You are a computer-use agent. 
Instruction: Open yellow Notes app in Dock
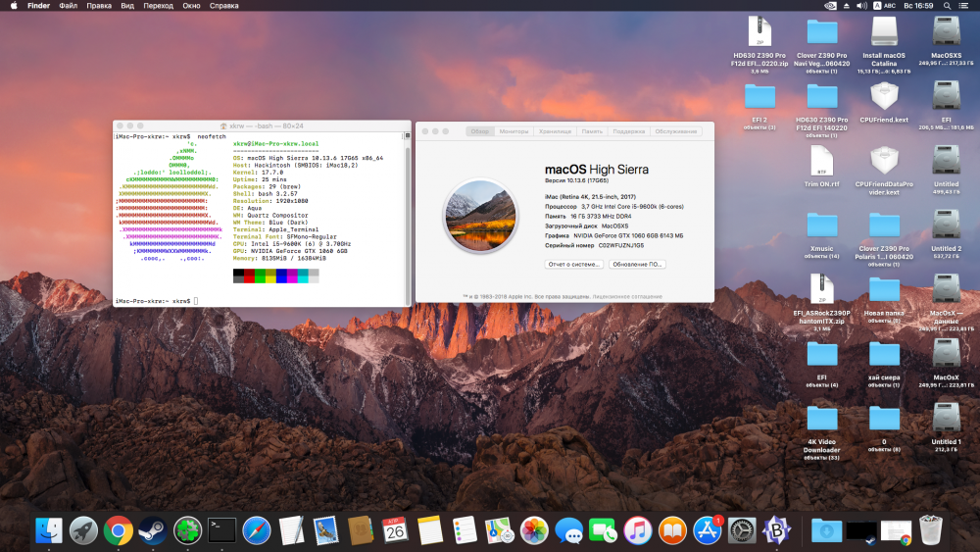tap(430, 530)
